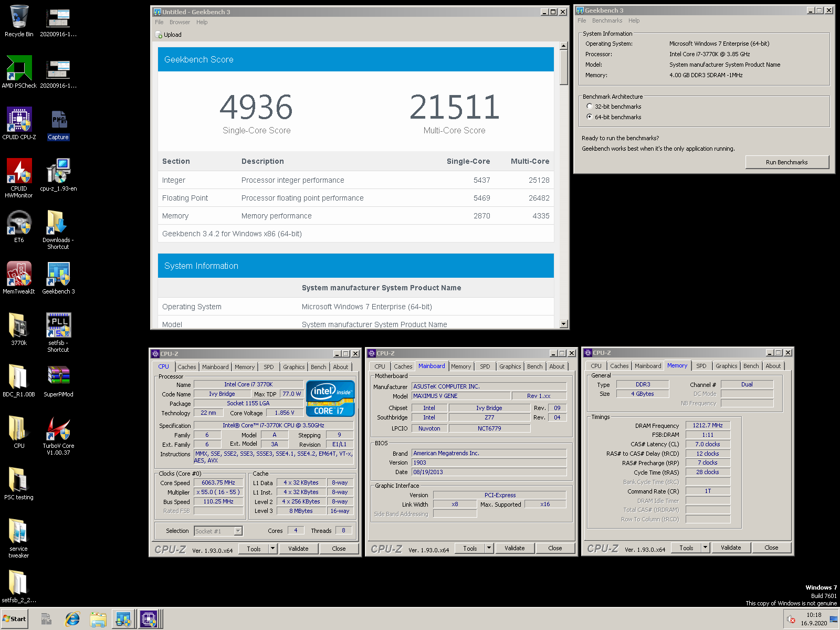Open the CPU folder on the desktop
This screenshot has height=630, width=840.
[19, 432]
